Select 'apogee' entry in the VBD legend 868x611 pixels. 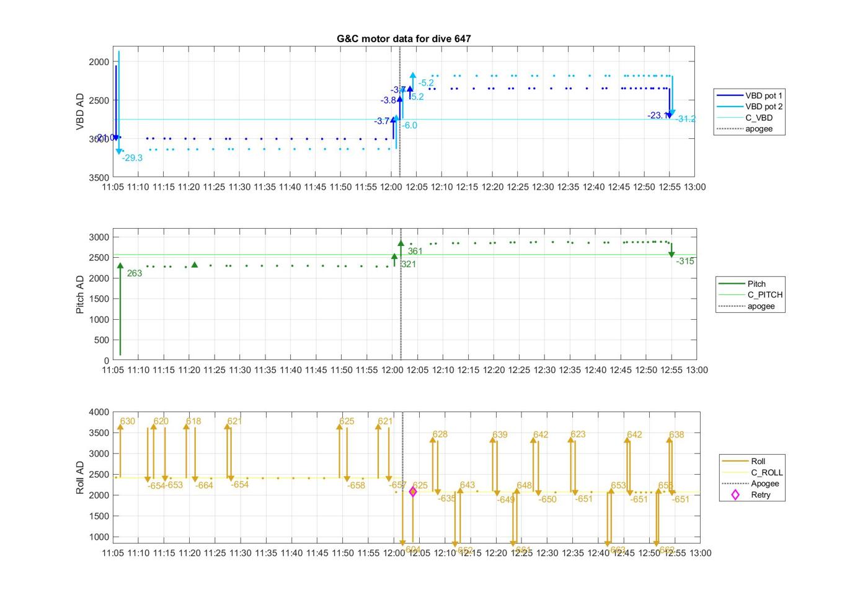coord(745,129)
